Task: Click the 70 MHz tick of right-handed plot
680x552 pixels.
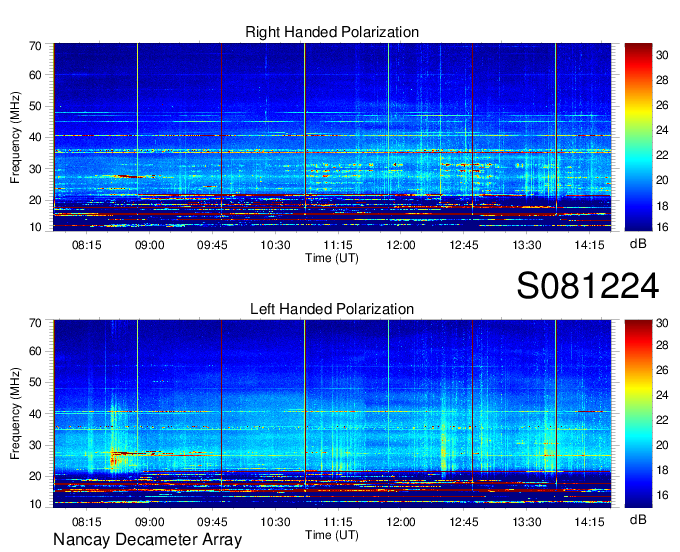Action: pyautogui.click(x=35, y=46)
